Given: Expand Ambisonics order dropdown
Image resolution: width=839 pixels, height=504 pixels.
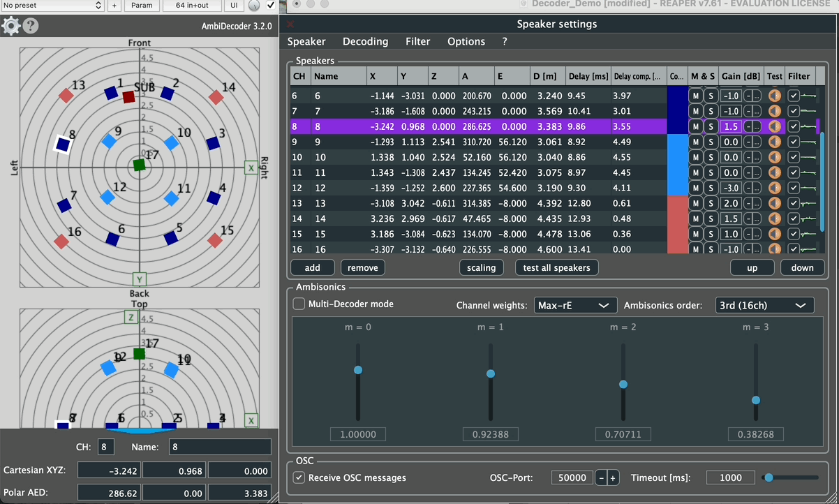Looking at the screenshot, I should pyautogui.click(x=764, y=305).
